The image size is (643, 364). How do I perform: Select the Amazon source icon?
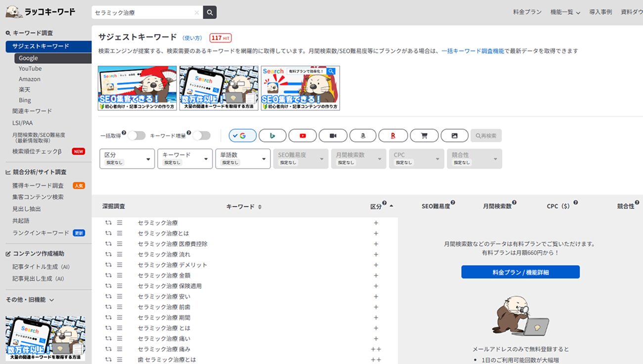(363, 136)
